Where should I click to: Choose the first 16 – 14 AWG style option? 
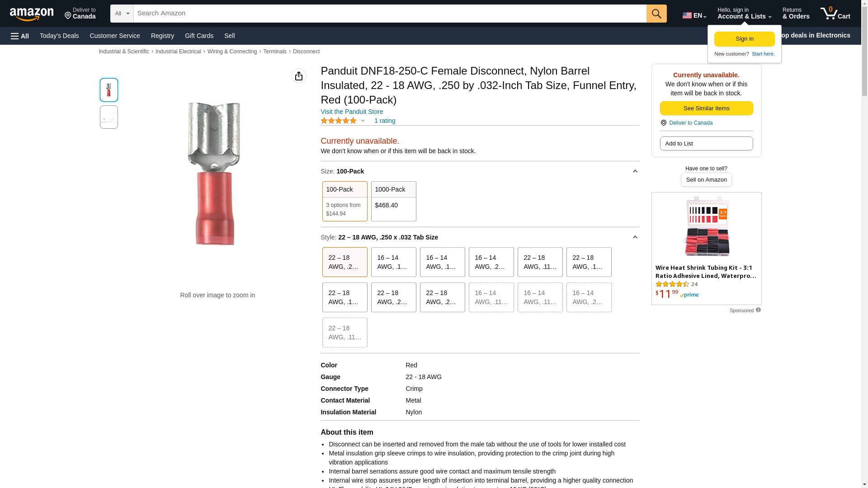(x=393, y=262)
